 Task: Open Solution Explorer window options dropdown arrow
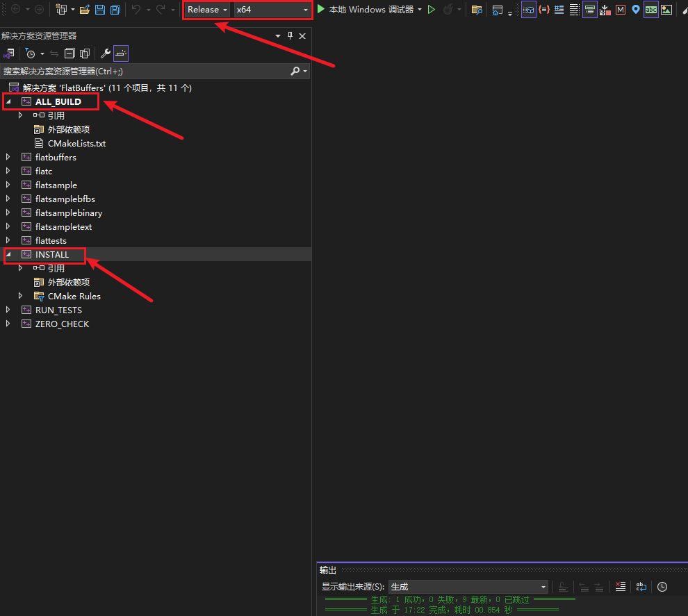coord(278,36)
